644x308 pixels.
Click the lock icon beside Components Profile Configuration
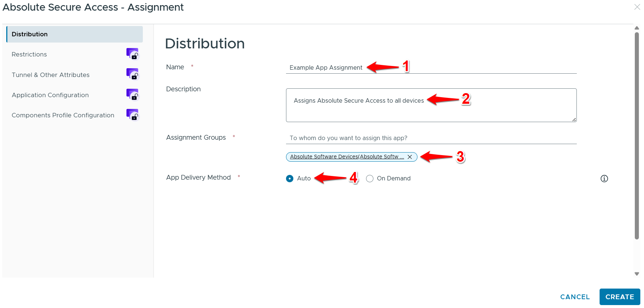(133, 115)
